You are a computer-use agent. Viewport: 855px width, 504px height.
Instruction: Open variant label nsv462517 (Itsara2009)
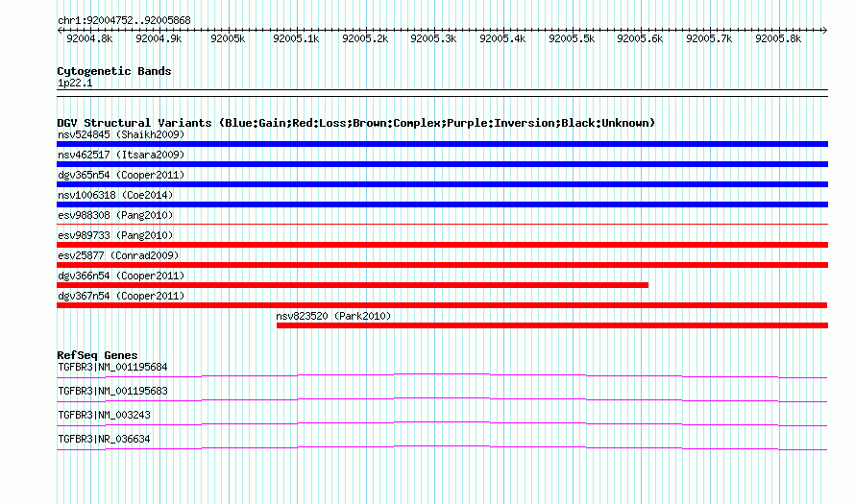(x=121, y=155)
